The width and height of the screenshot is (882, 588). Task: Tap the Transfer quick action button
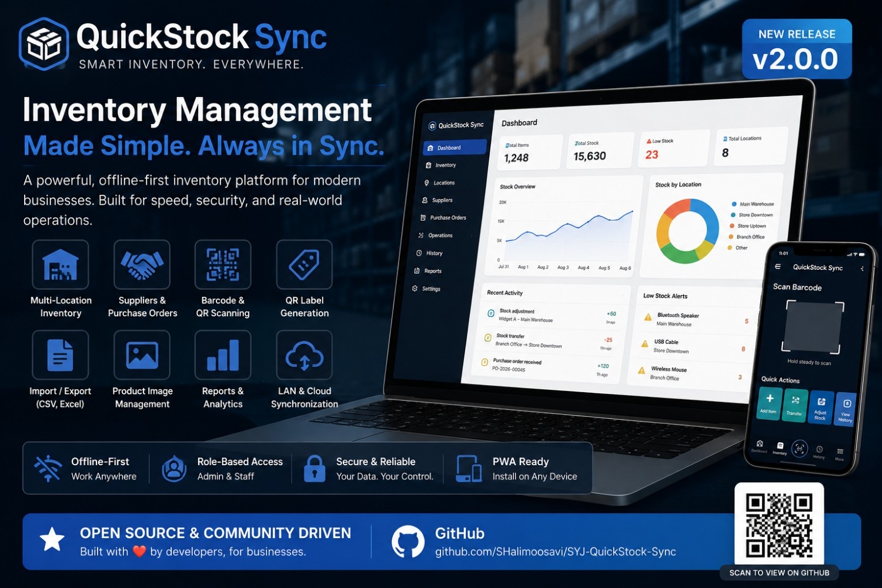(795, 405)
